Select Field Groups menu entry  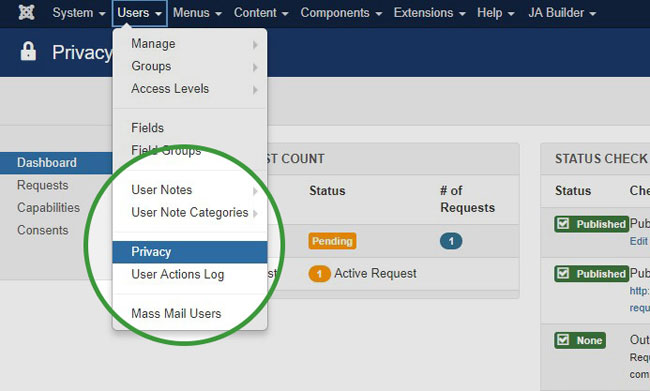(x=189, y=150)
